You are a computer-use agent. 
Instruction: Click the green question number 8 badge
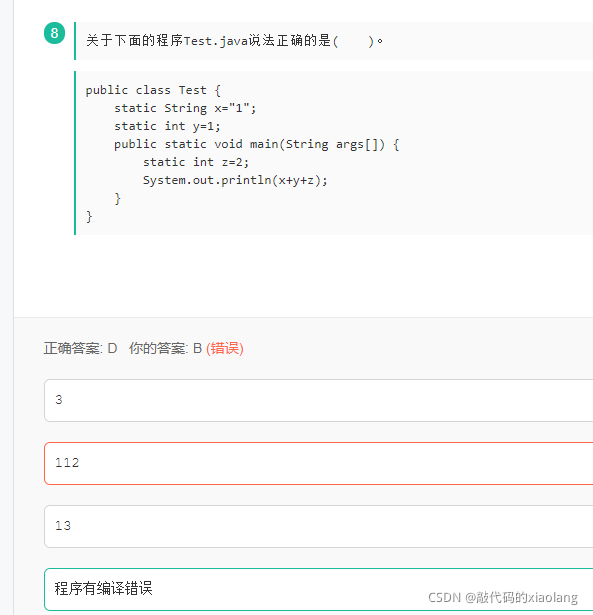click(x=55, y=33)
